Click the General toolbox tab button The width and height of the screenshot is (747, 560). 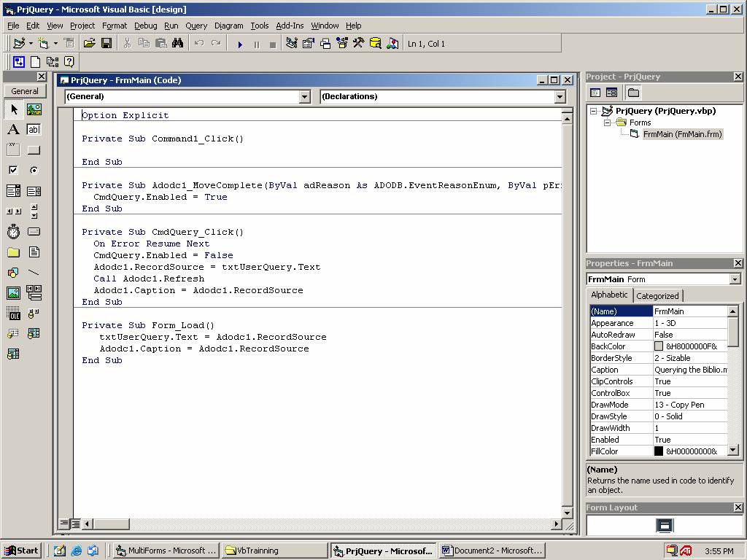[24, 91]
